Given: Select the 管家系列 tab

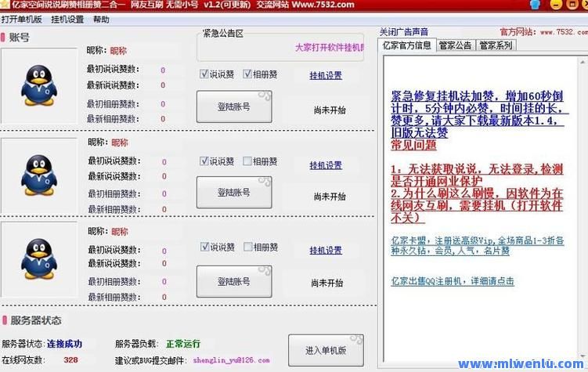Looking at the screenshot, I should 496,45.
